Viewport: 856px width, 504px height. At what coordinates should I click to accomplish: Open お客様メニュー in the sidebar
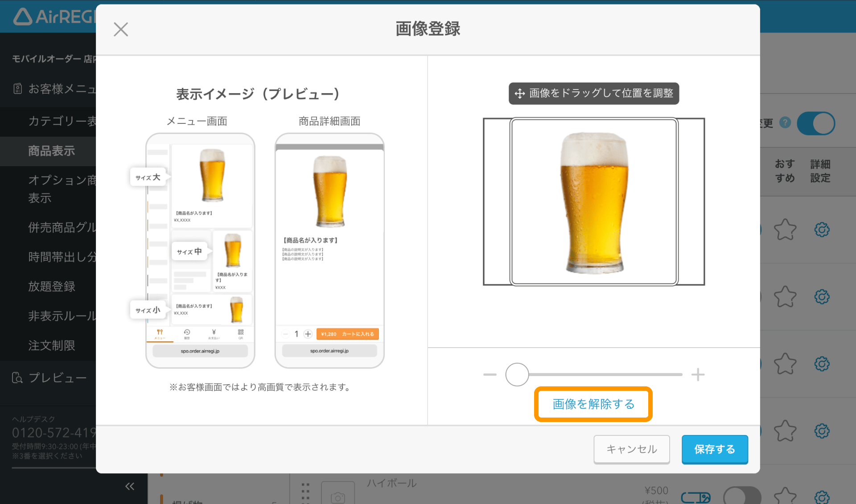(x=53, y=89)
